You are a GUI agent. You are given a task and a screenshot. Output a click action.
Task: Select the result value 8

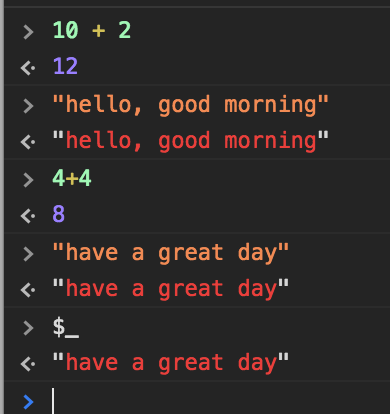59,214
